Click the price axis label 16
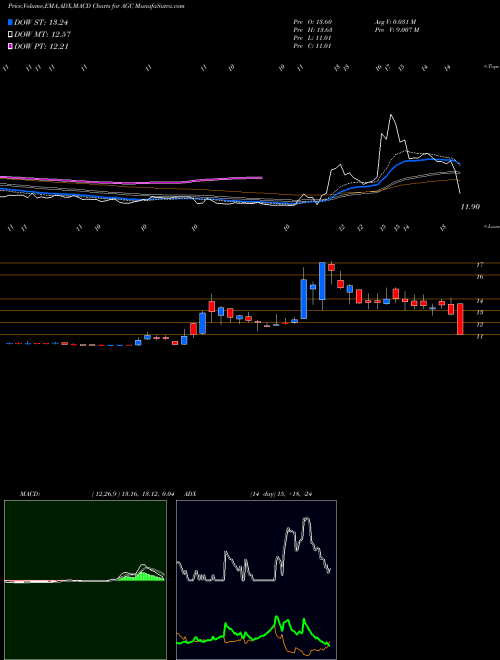The width and height of the screenshot is (500, 660). point(479,277)
